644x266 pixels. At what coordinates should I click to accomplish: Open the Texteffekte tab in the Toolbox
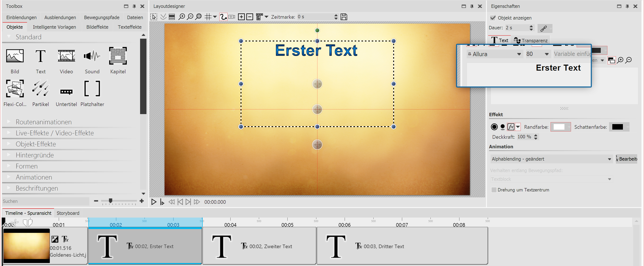pos(129,27)
